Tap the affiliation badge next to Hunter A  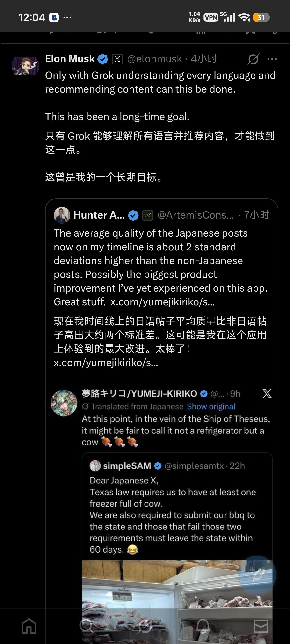[148, 215]
